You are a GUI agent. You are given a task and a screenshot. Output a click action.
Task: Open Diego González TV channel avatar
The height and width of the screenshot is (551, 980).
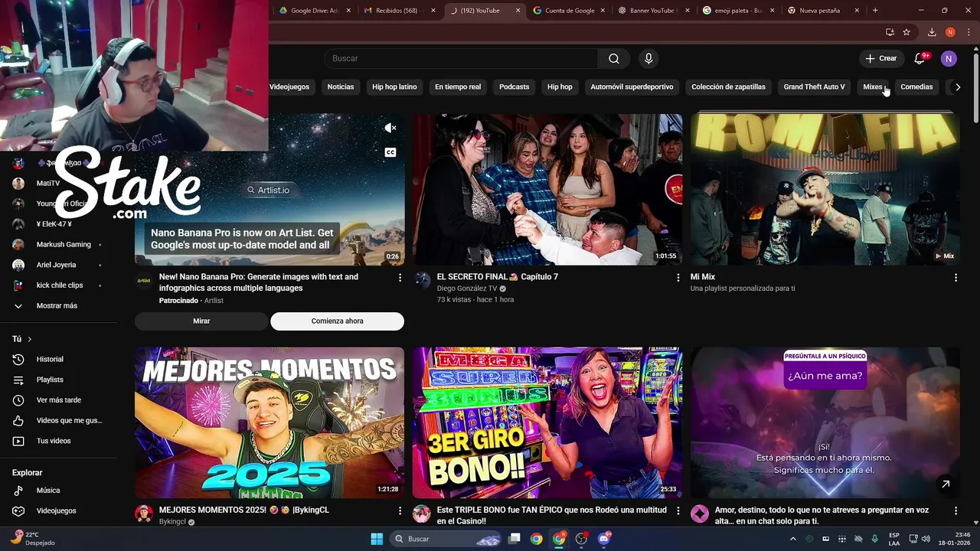[423, 280]
